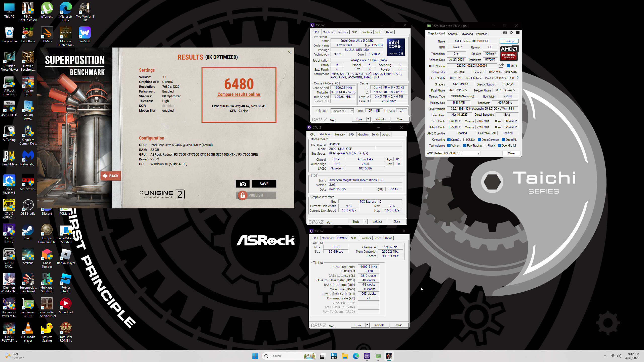This screenshot has width=644, height=362.
Task: Toggle the OpenCL checkbox
Action: (449, 140)
